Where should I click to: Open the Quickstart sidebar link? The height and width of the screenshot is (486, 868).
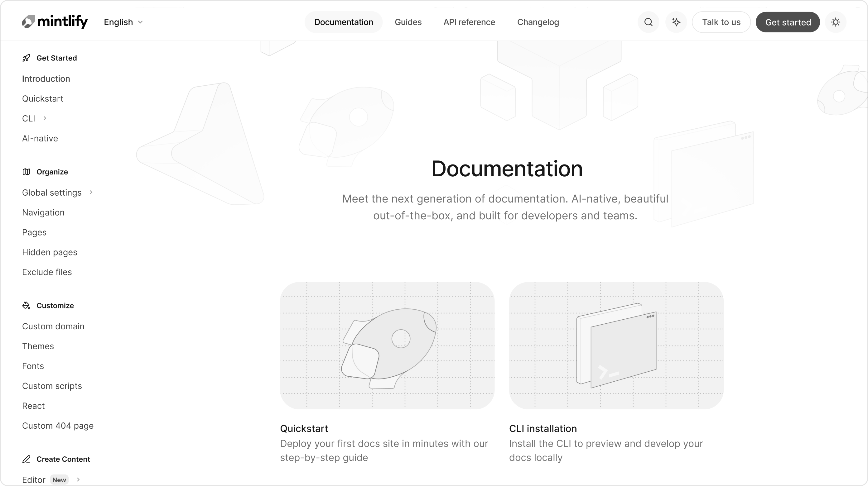click(43, 99)
